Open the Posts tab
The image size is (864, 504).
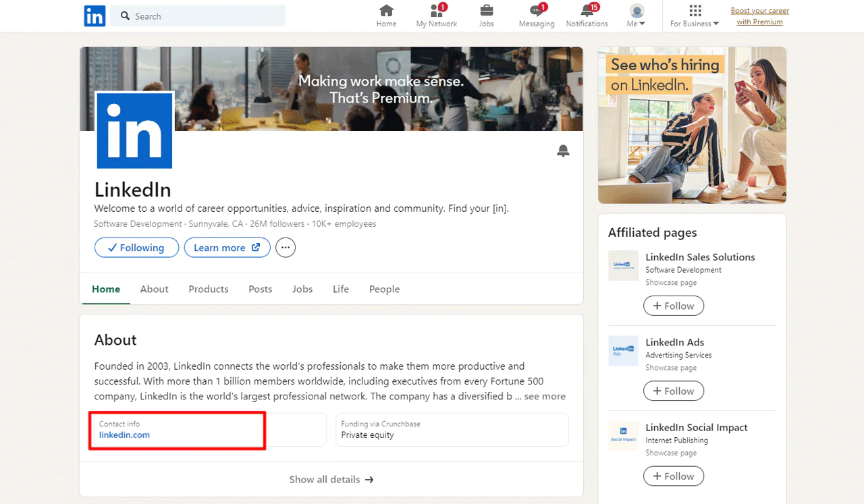pos(260,289)
